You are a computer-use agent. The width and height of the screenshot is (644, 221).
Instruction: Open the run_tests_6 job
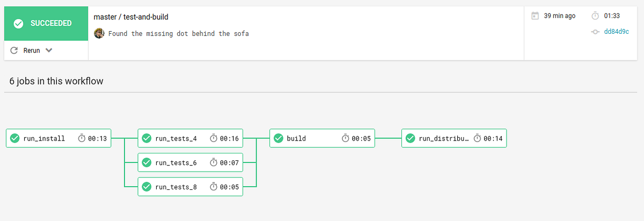click(x=176, y=163)
